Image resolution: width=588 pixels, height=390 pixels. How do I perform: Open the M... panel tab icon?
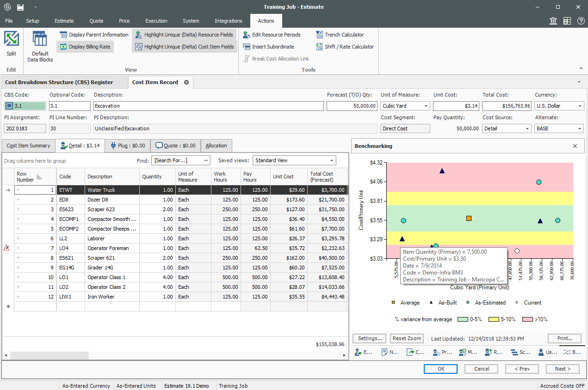coord(468,352)
